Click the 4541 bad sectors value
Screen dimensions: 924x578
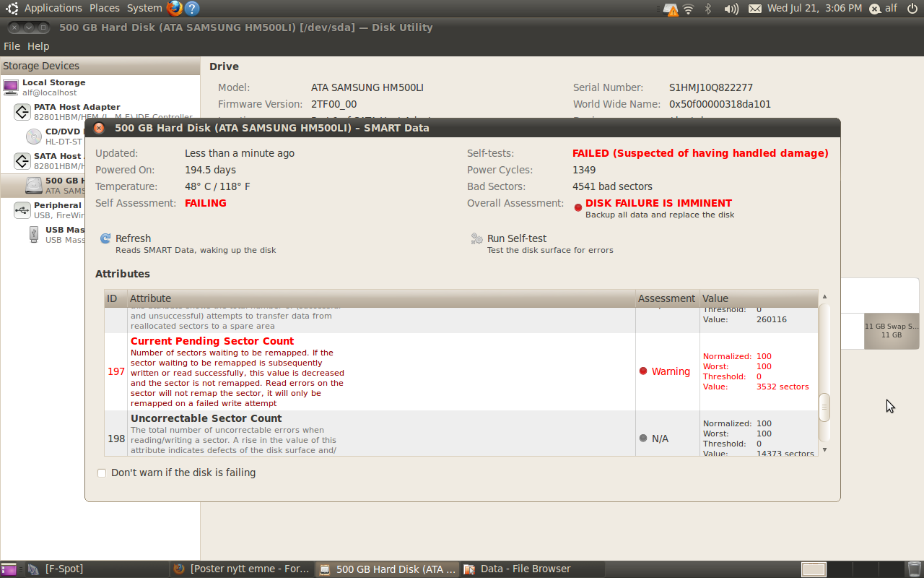pos(612,186)
